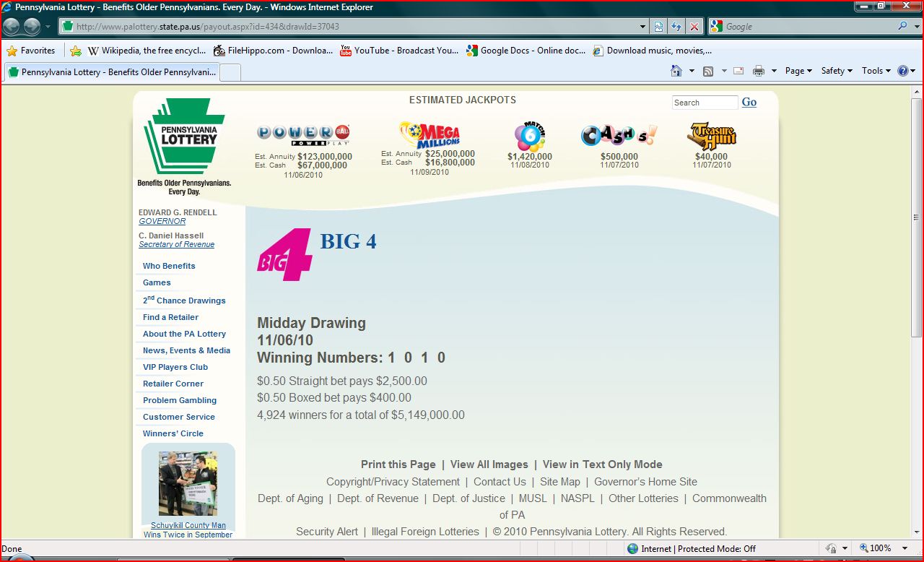
Task: Click the Add to Favorites Bar icon
Action: [x=76, y=51]
